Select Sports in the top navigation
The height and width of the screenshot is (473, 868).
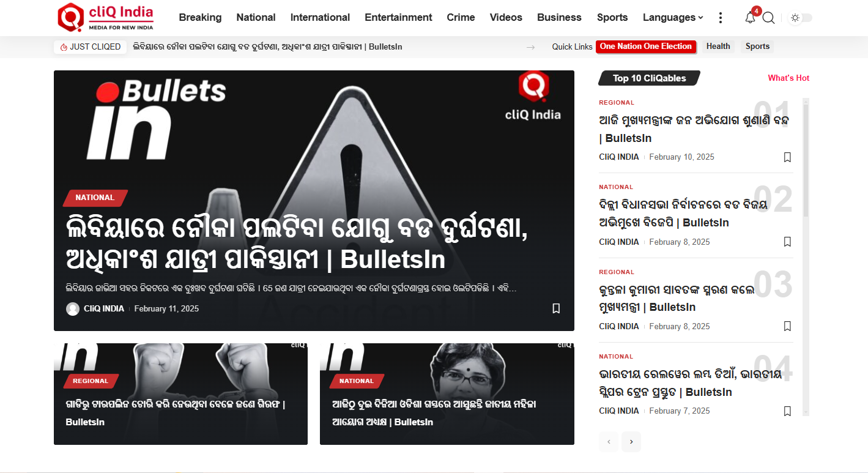click(612, 17)
